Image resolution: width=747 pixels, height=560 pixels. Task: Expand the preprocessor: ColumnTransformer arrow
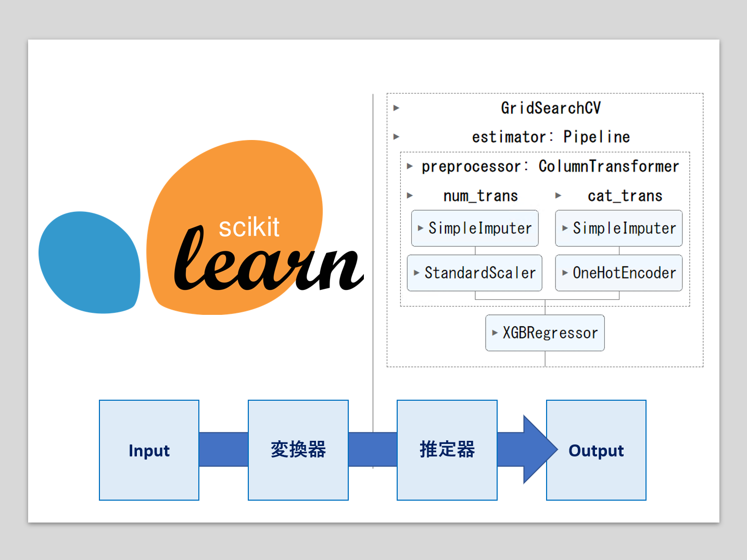click(x=410, y=167)
